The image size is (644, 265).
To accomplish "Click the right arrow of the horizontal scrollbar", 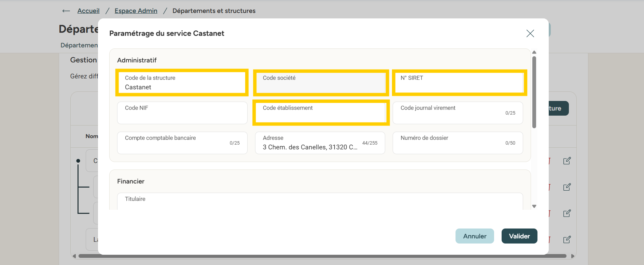I will point(573,256).
